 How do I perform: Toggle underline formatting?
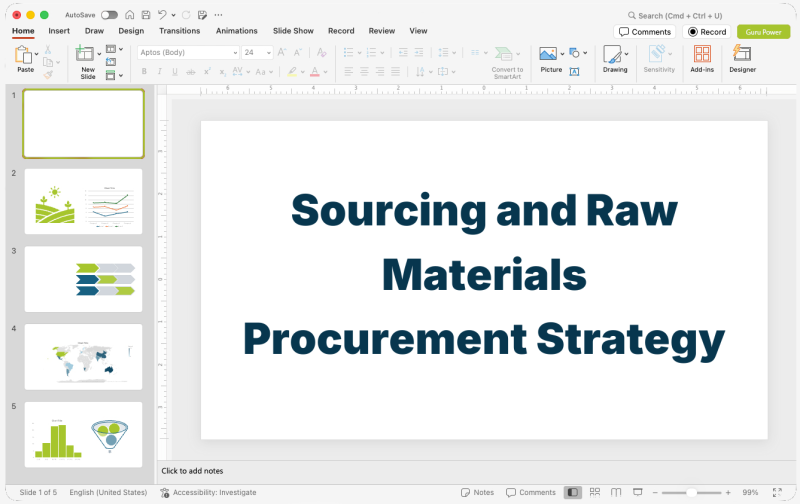[x=175, y=72]
